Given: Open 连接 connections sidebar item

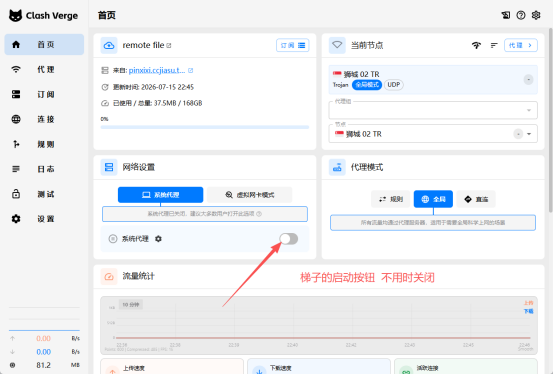Looking at the screenshot, I should [x=44, y=119].
